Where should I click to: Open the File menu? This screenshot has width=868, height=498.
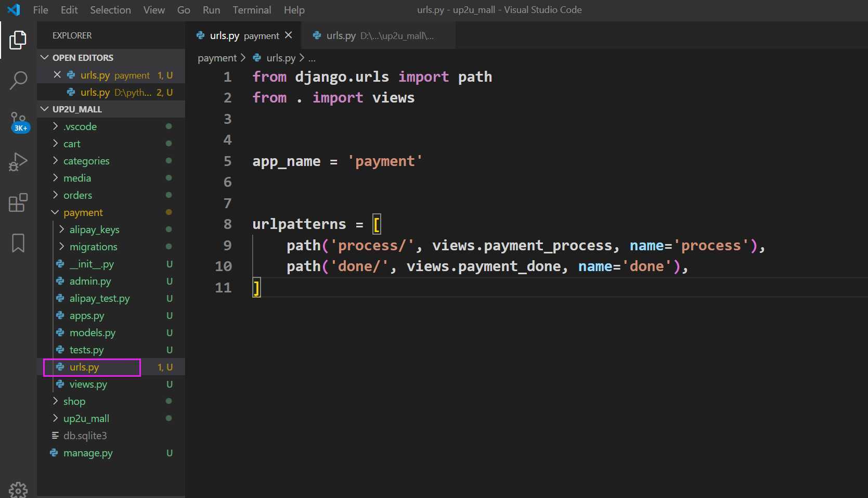[x=41, y=10]
